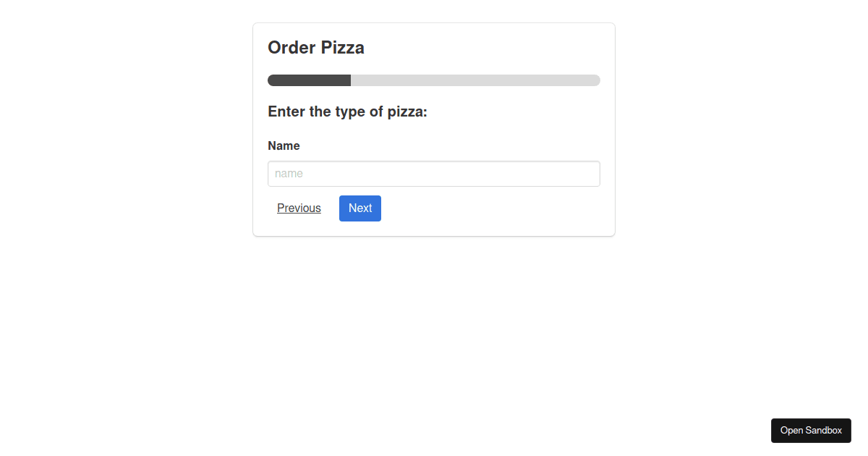This screenshot has width=868, height=456.
Task: Hit Next beside the Previous link
Action: point(360,208)
